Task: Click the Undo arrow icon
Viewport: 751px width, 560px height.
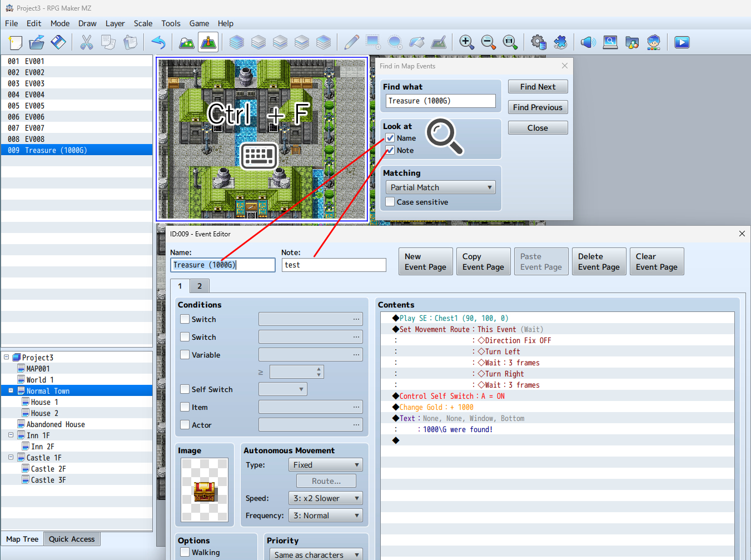Action: pyautogui.click(x=158, y=42)
